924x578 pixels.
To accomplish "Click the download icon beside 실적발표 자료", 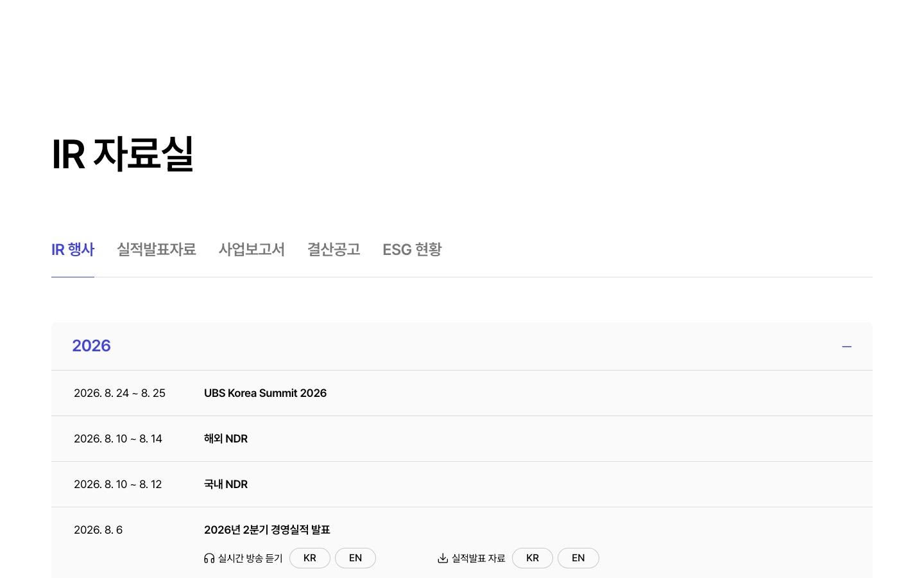I will [443, 558].
